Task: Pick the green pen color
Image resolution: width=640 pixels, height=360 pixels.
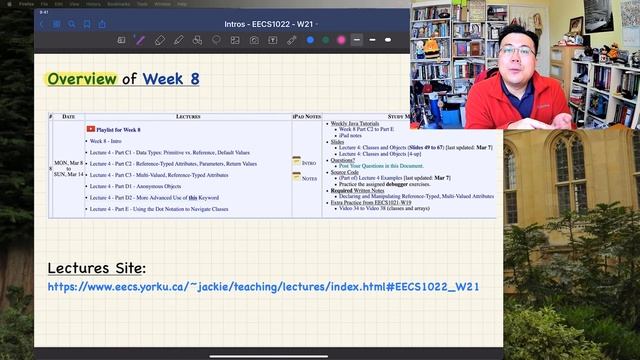Action: (326, 40)
